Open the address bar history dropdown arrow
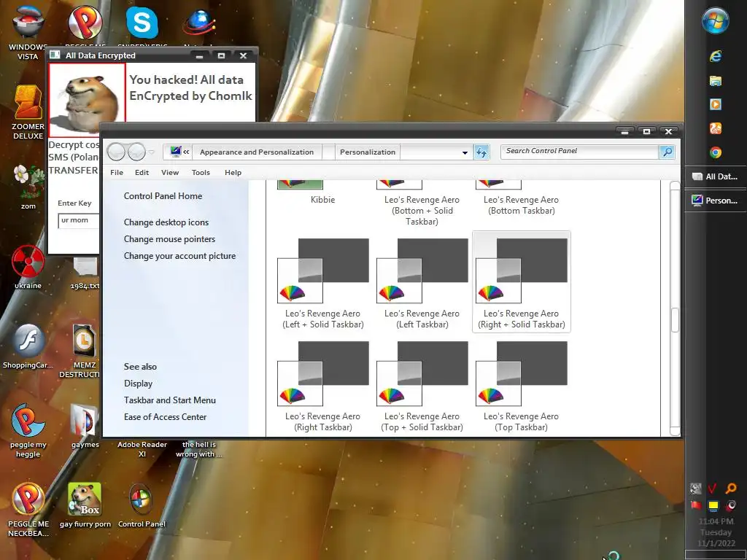This screenshot has height=560, width=747. tap(465, 153)
